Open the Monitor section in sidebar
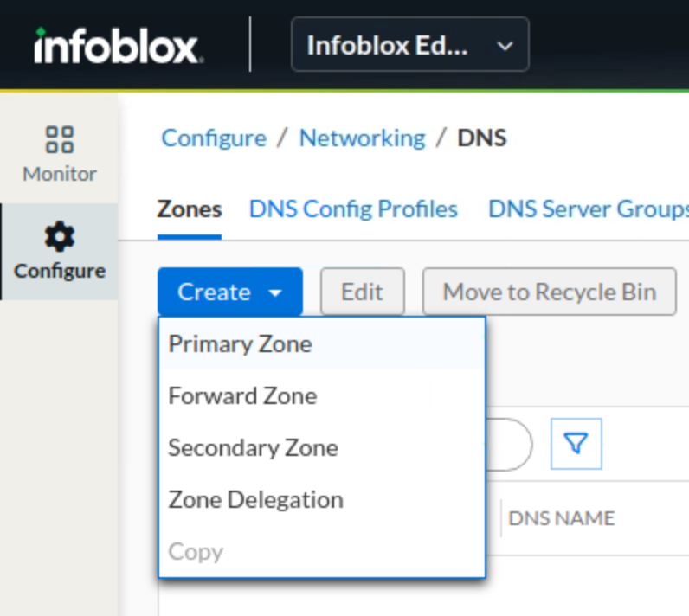This screenshot has height=616, width=689. [59, 154]
